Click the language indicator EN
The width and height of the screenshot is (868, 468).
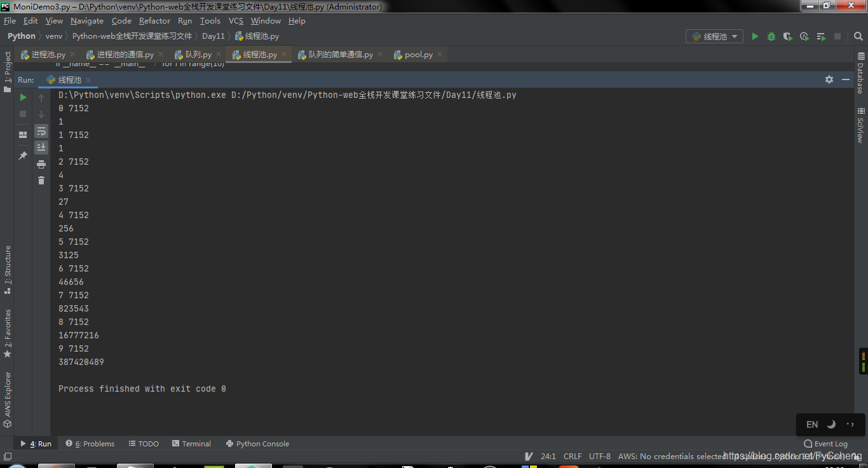[812, 424]
